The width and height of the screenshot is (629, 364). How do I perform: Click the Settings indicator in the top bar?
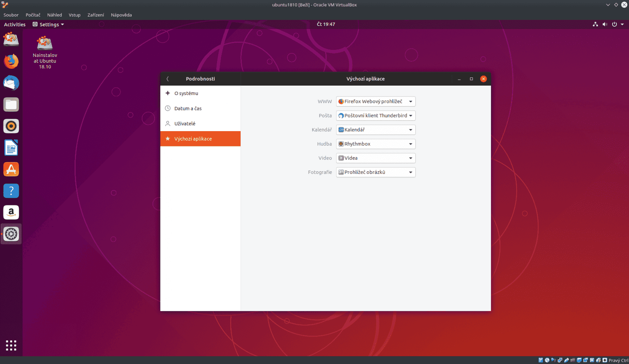tap(48, 24)
